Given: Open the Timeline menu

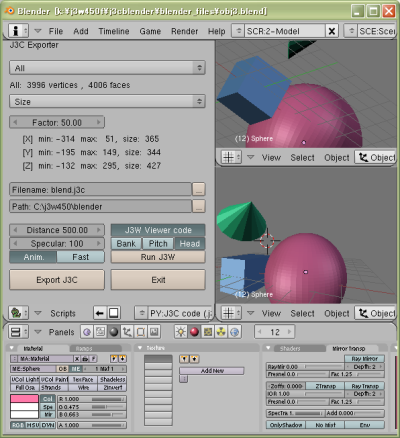Looking at the screenshot, I should click(114, 31).
